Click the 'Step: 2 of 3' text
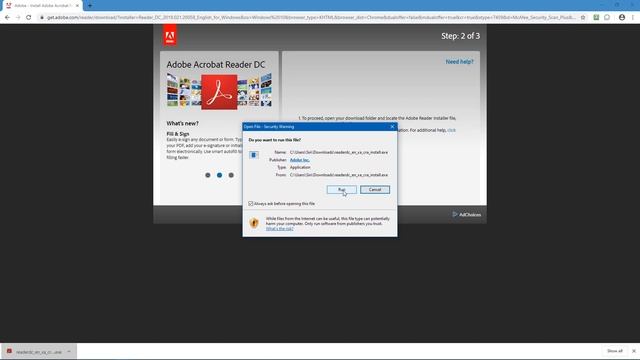Image resolution: width=640 pixels, height=360 pixels. click(460, 36)
